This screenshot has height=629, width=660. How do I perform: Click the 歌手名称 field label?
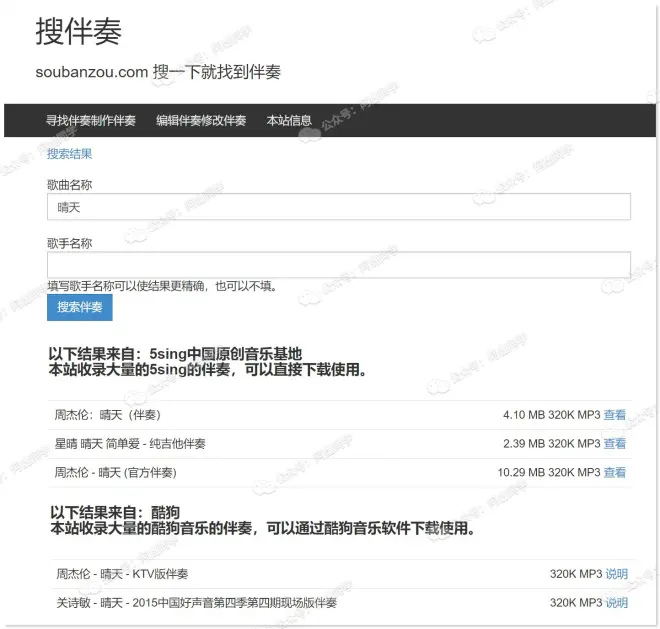[x=69, y=243]
